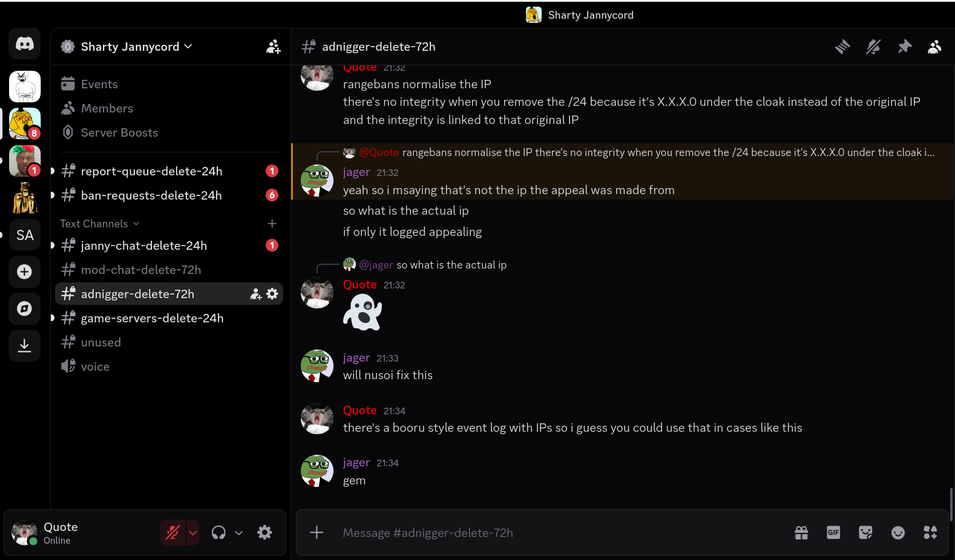Viewport: 955px width, 560px height.
Task: Click the message input field
Action: tap(545, 533)
